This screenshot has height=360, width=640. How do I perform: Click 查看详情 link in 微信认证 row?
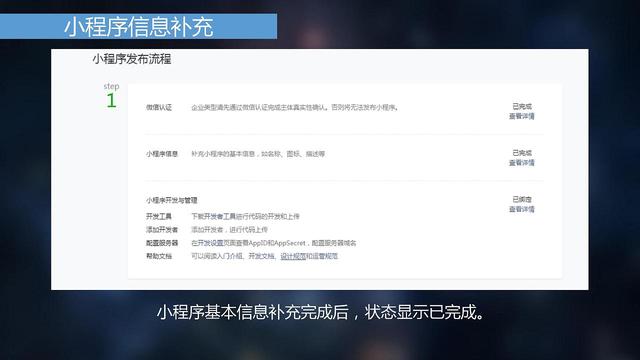coord(522,116)
